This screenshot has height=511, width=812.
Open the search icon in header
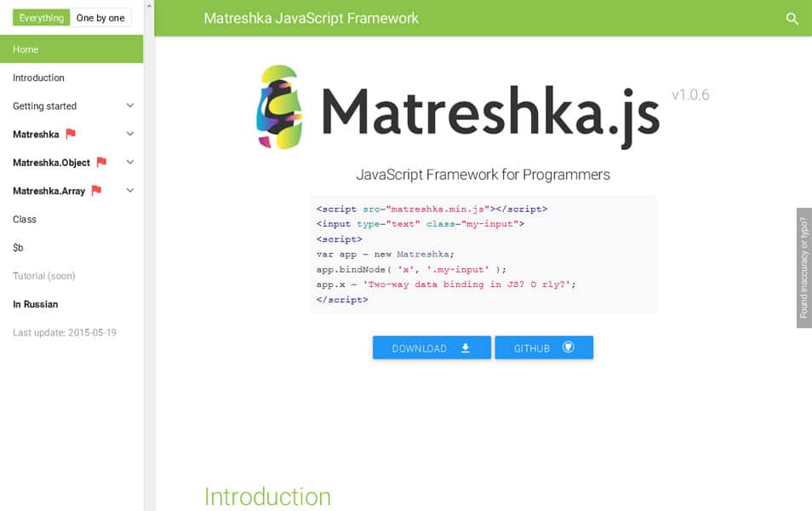(792, 19)
